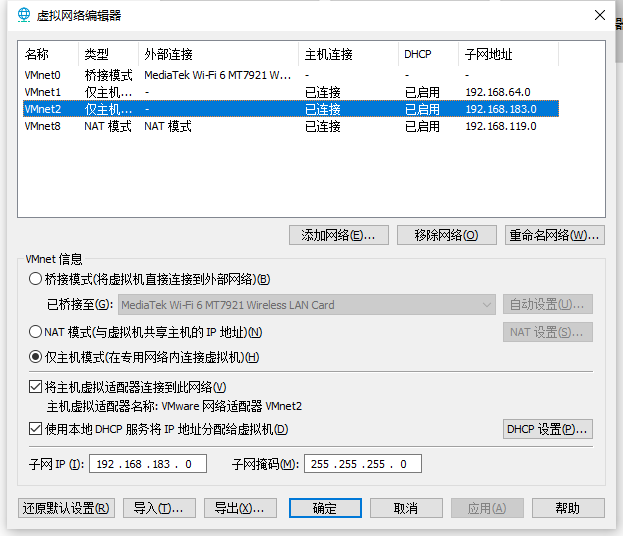Image resolution: width=623 pixels, height=536 pixels.
Task: Click 导出(X) button
Action: coord(240,508)
